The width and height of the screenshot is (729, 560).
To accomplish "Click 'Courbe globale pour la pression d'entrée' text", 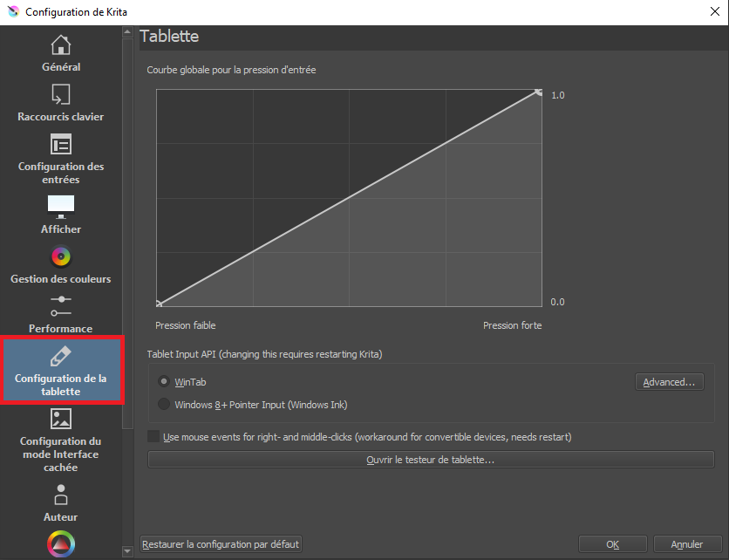I will (x=232, y=70).
